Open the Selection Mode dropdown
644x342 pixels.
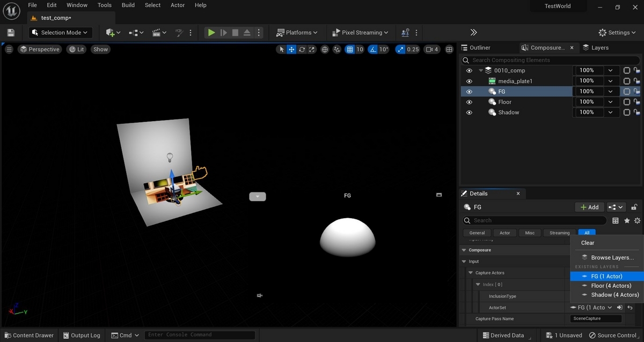pos(61,33)
